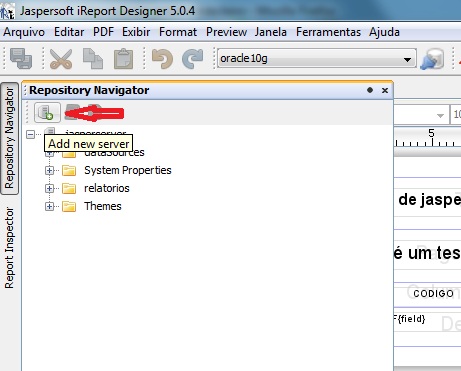Screen dimensions: 461x371
Task: Close the Repository Navigator panel
Action: [x=385, y=90]
